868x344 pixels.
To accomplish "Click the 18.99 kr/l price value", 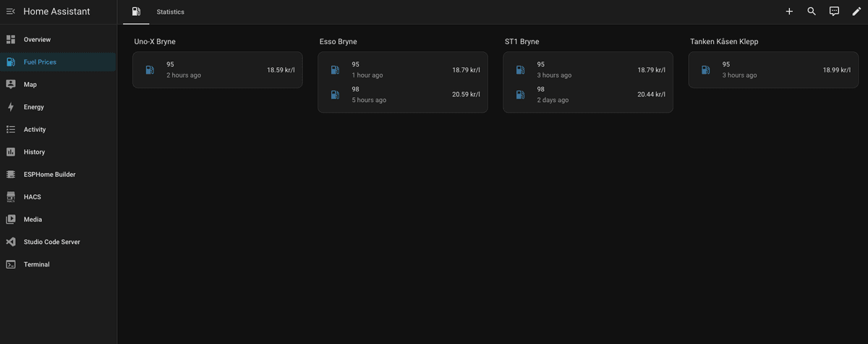I will [836, 70].
